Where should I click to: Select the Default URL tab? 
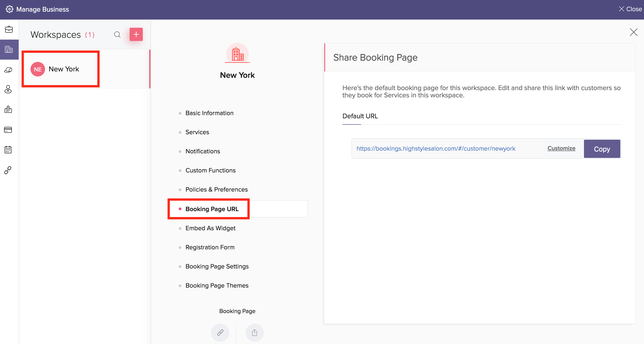click(x=360, y=116)
